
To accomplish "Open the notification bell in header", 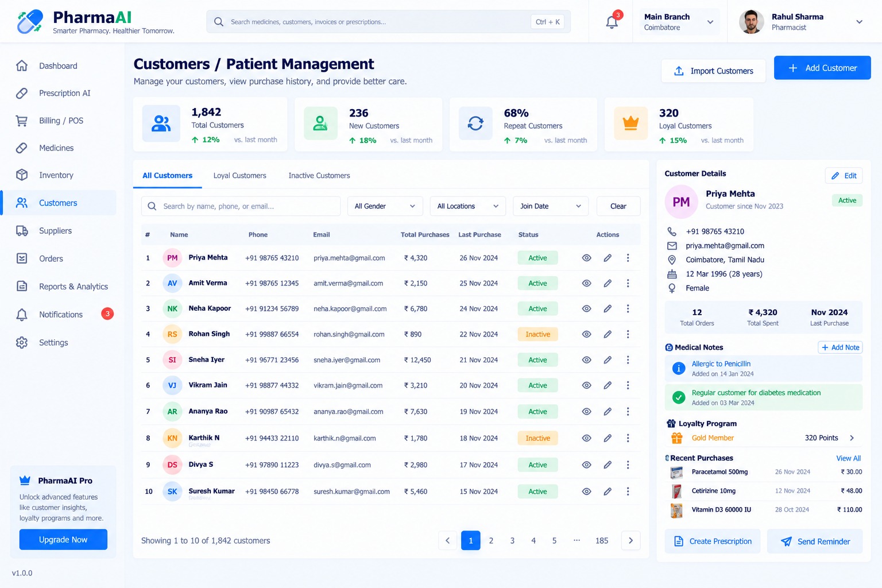I will coord(612,22).
